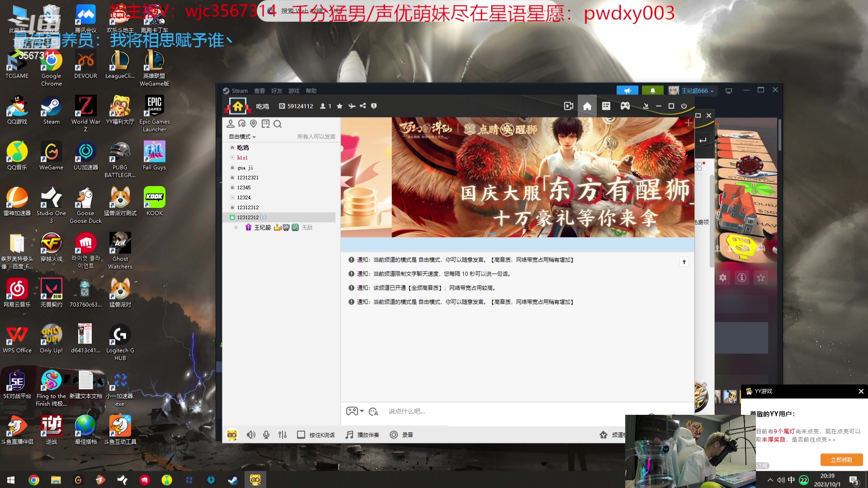Go to YY home house icon
868x488 pixels.
click(x=587, y=106)
